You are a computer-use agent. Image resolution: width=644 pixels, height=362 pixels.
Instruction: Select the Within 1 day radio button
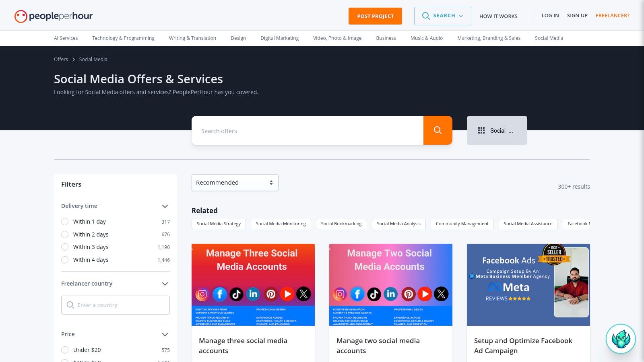click(x=65, y=222)
